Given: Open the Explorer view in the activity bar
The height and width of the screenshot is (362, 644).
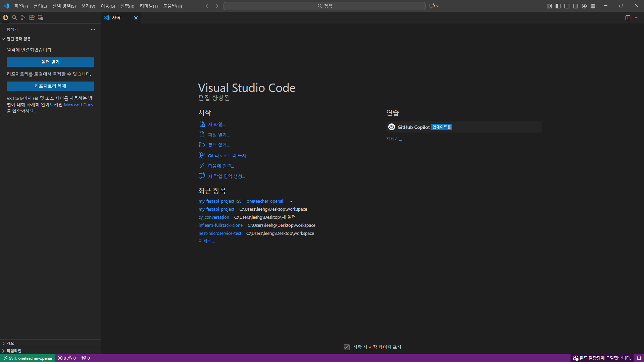Looking at the screenshot, I should point(5,17).
